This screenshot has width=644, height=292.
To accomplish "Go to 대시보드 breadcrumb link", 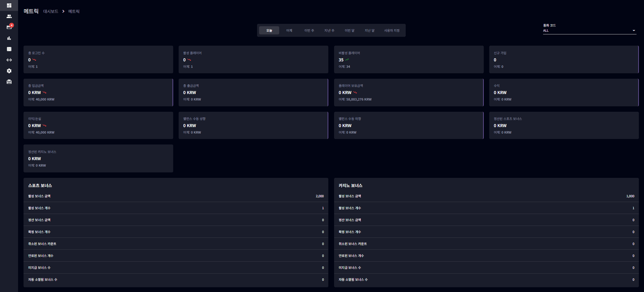I will [51, 11].
